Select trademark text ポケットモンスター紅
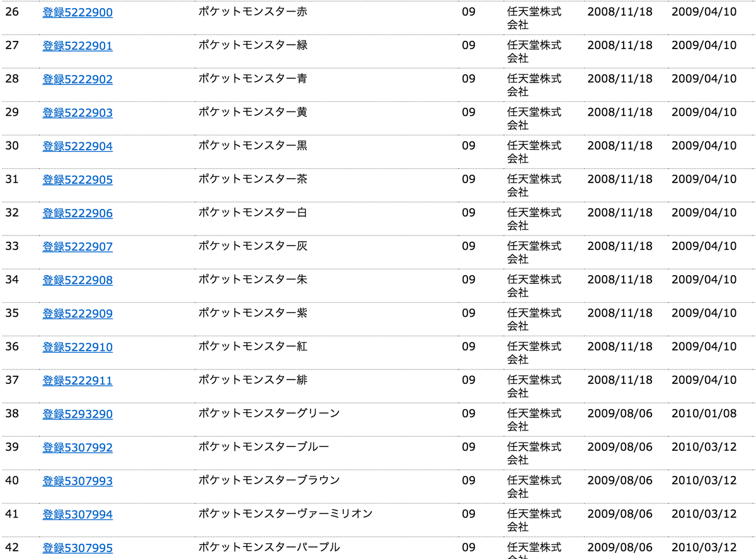 253,346
